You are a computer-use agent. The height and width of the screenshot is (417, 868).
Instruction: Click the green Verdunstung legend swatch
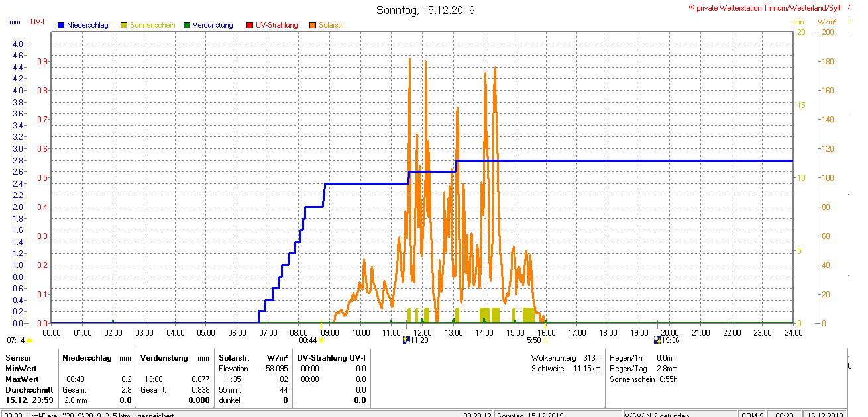[x=187, y=25]
